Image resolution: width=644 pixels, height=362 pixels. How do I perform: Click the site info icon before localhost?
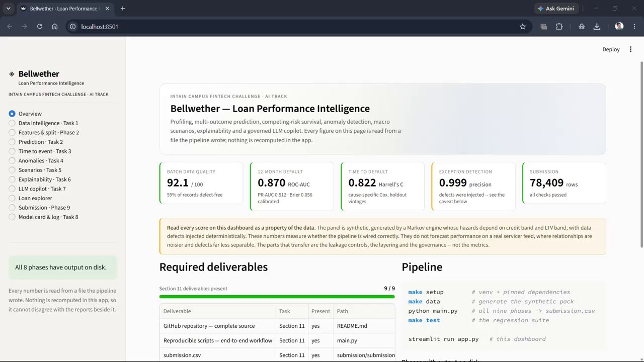[72, 27]
